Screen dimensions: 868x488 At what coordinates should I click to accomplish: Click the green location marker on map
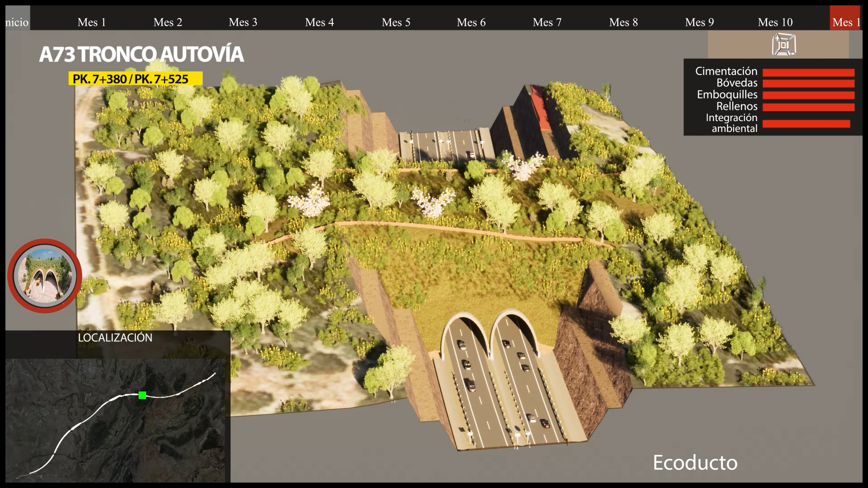tap(142, 395)
